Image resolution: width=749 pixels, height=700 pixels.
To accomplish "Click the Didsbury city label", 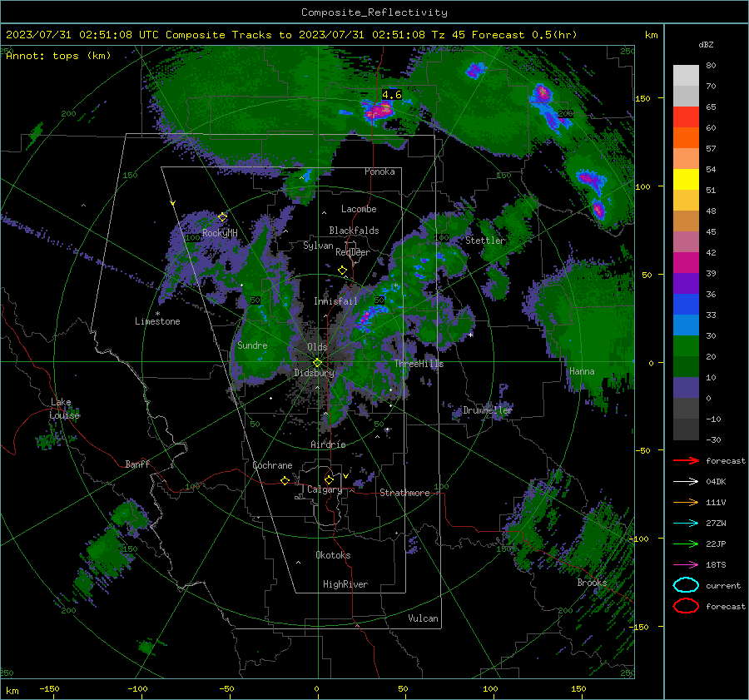I will tap(315, 373).
